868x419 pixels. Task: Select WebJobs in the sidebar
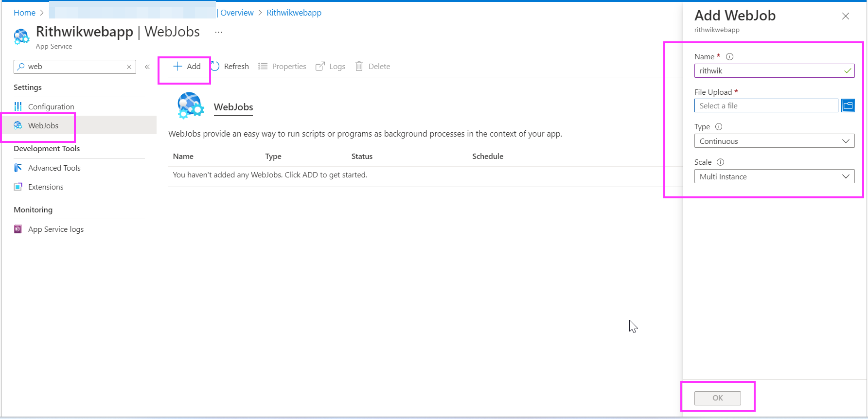pos(79,125)
